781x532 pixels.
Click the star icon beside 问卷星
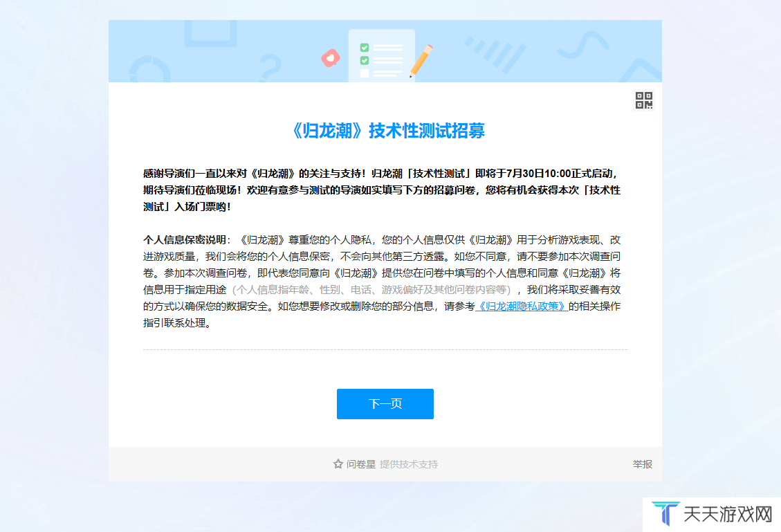coord(338,464)
